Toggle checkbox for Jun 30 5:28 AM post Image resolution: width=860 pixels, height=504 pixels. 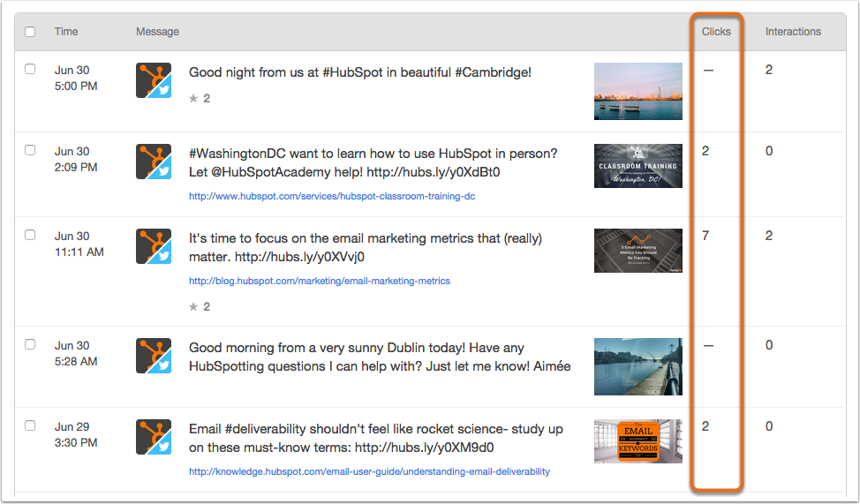30,344
